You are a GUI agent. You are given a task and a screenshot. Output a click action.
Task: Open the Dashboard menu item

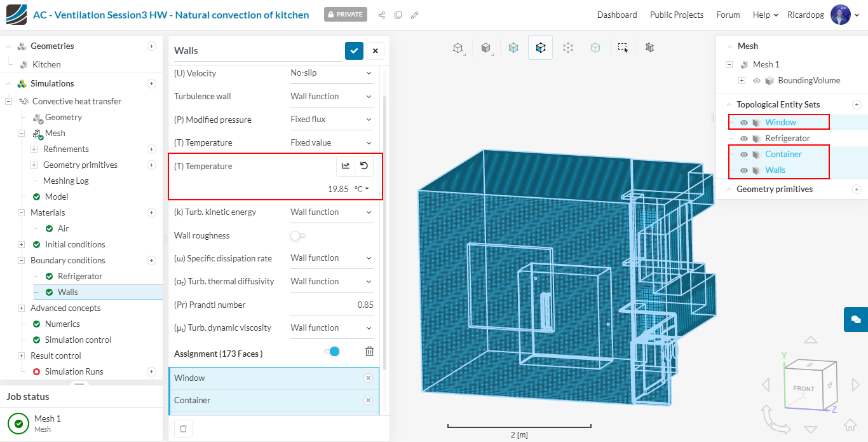tap(617, 15)
